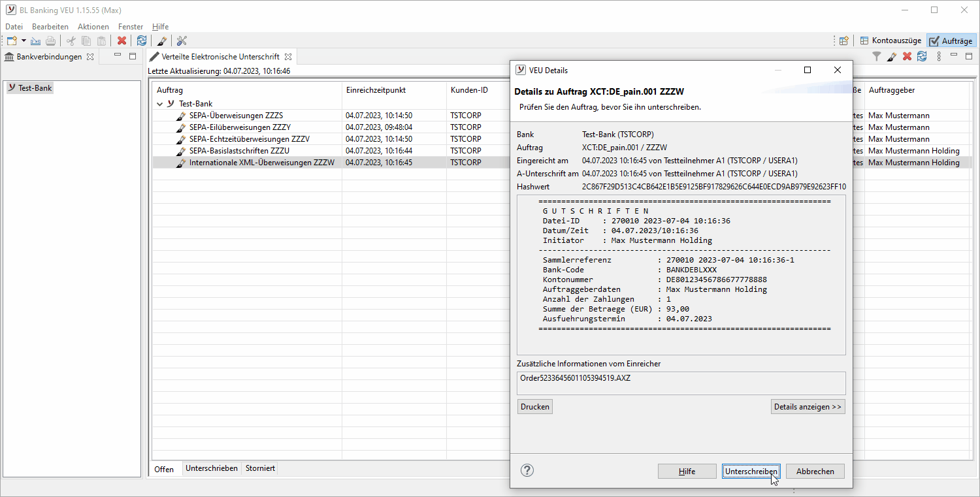
Task: Switch to the Storniert tab
Action: 260,468
